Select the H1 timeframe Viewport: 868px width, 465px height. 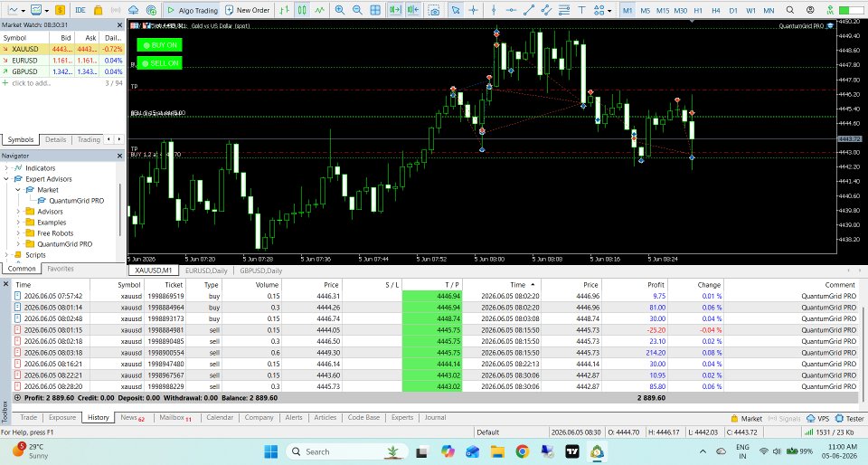click(x=698, y=10)
